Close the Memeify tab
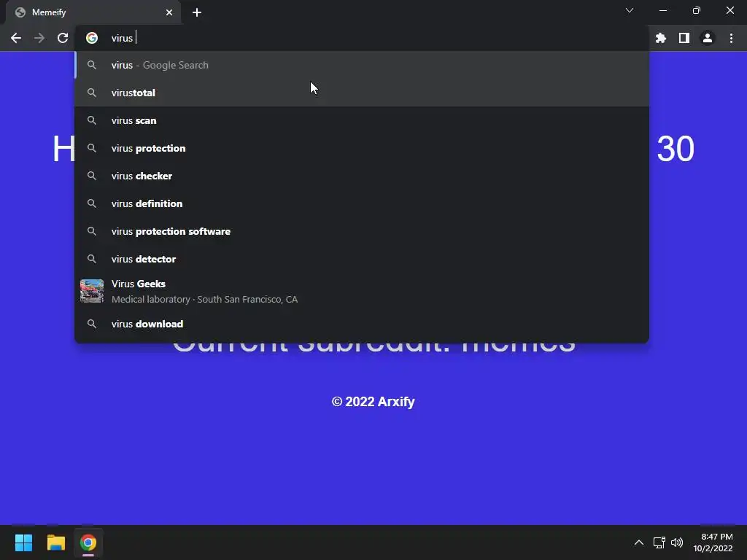 coord(169,12)
